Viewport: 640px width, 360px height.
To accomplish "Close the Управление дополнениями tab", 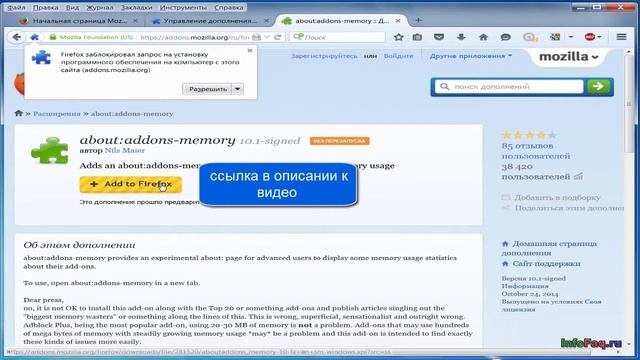I will pos(266,20).
